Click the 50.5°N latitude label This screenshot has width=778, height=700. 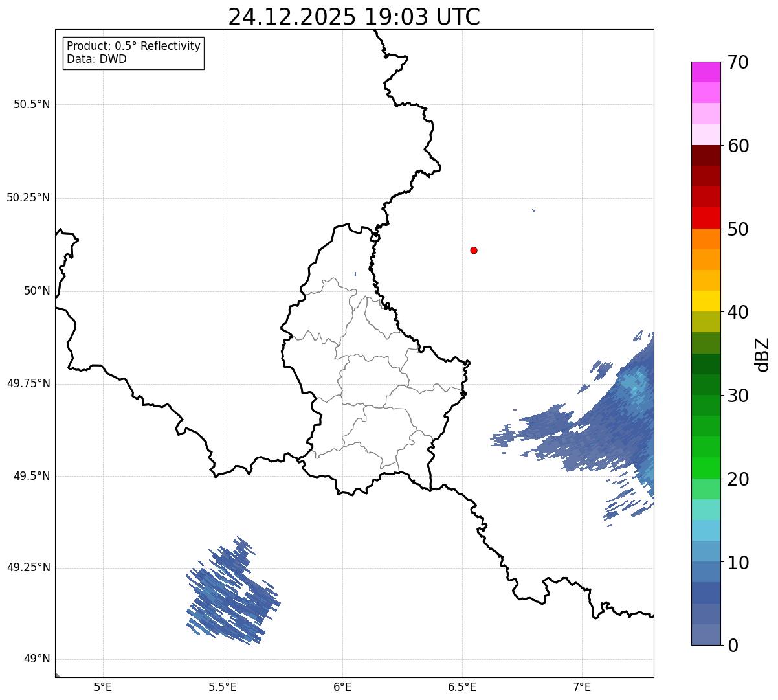coord(32,104)
